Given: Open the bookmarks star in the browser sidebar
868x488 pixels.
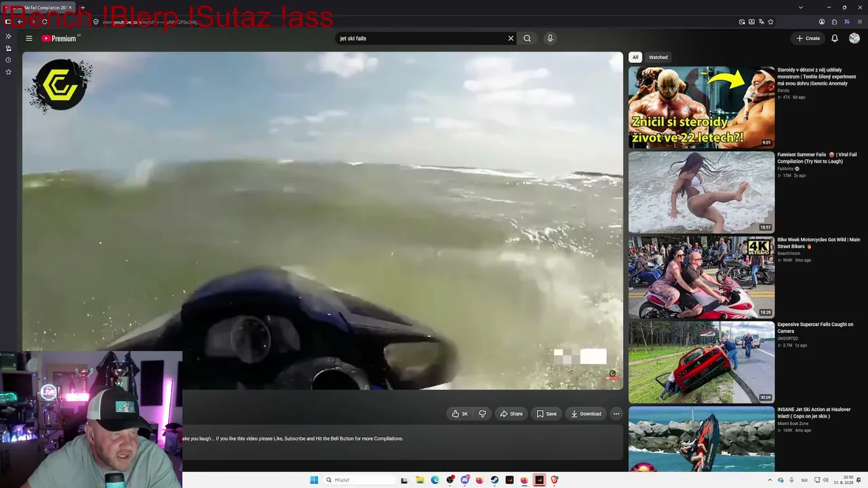Looking at the screenshot, I should 8,72.
